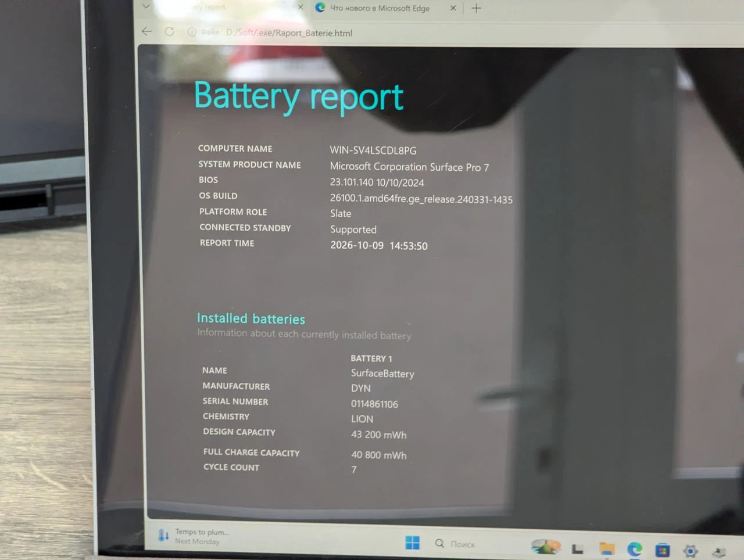Click the connected standby value Supported

[x=353, y=229]
